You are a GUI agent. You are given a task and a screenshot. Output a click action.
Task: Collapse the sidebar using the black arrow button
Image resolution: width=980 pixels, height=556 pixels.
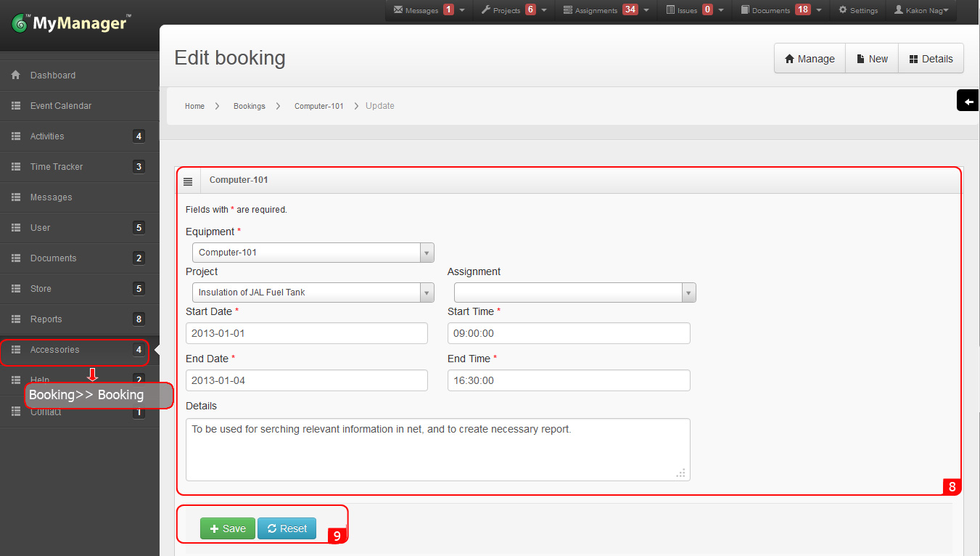(x=969, y=100)
